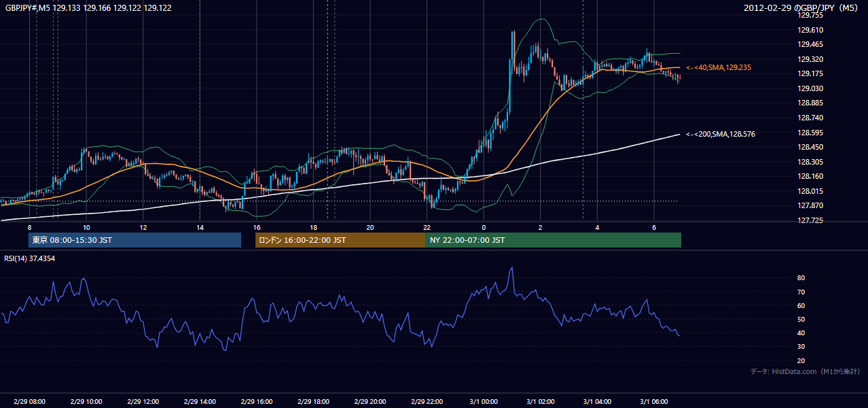This screenshot has height=408, width=868.
Task: Click RSI scale value 60
Action: pyautogui.click(x=801, y=305)
